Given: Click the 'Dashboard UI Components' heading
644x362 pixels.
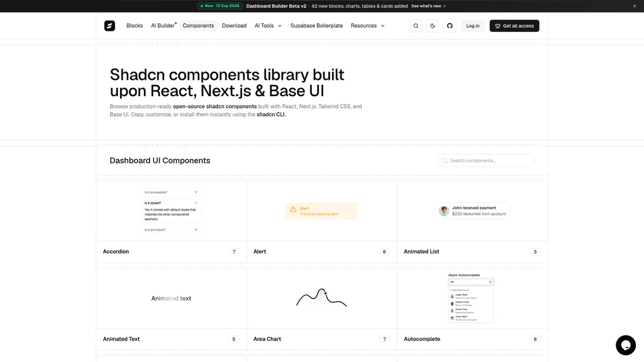Looking at the screenshot, I should 160,160.
